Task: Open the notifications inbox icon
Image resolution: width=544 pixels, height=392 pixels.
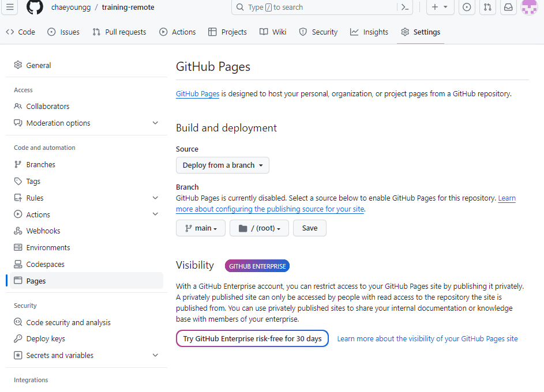Action: click(x=508, y=7)
